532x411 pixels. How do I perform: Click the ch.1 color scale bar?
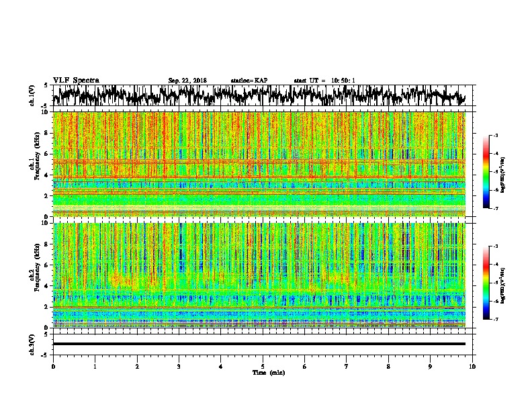click(x=486, y=172)
